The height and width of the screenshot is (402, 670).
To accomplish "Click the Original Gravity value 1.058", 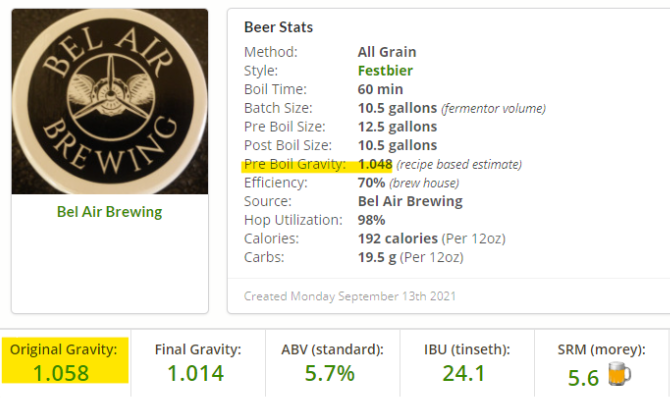I will [x=59, y=374].
